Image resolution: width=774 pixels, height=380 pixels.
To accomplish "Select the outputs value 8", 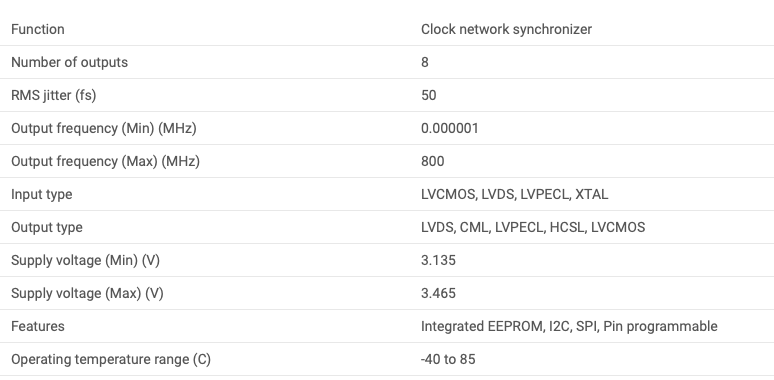I will coord(425,62).
